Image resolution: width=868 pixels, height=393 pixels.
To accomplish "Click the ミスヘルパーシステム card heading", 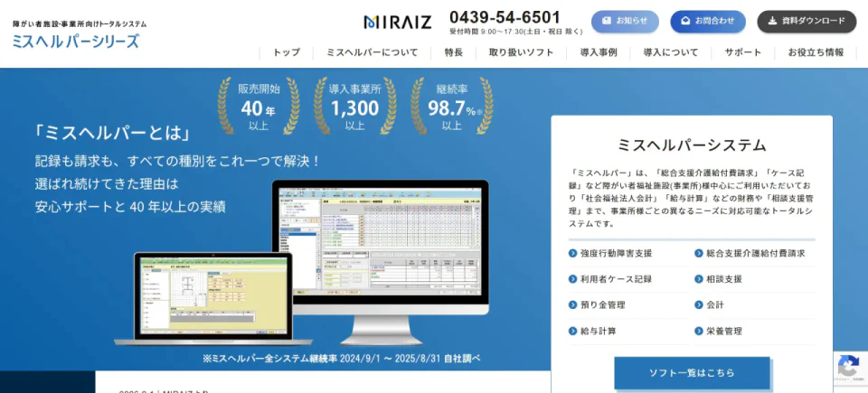I will [x=692, y=145].
